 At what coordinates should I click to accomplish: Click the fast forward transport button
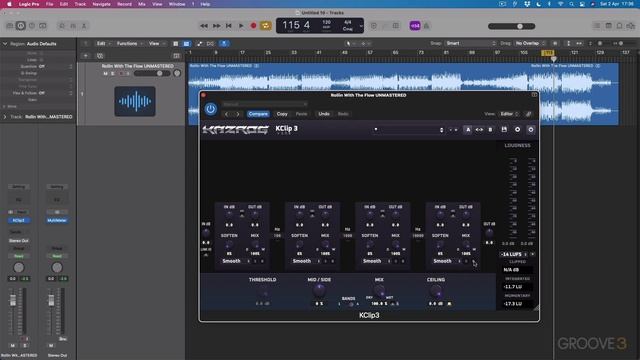tap(216, 26)
